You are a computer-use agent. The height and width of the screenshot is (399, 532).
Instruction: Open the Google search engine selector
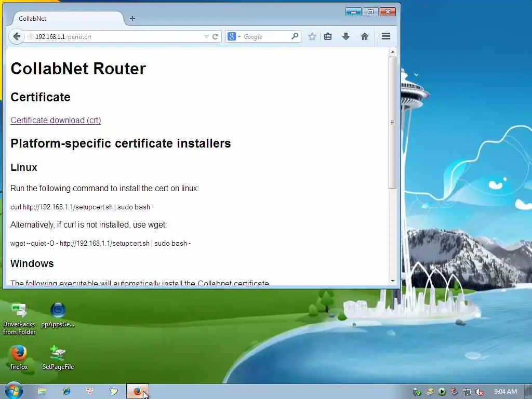pos(234,37)
